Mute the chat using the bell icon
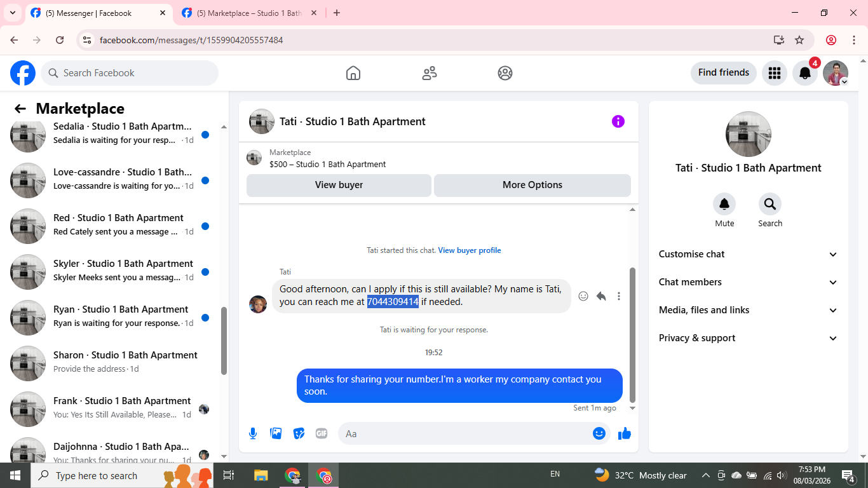Viewport: 868px width, 488px height. pyautogui.click(x=724, y=204)
